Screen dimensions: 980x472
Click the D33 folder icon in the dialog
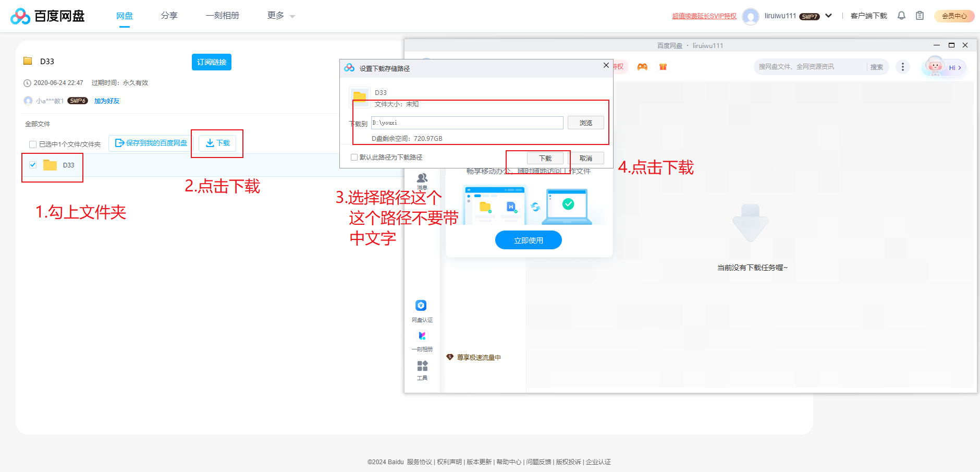pos(359,97)
